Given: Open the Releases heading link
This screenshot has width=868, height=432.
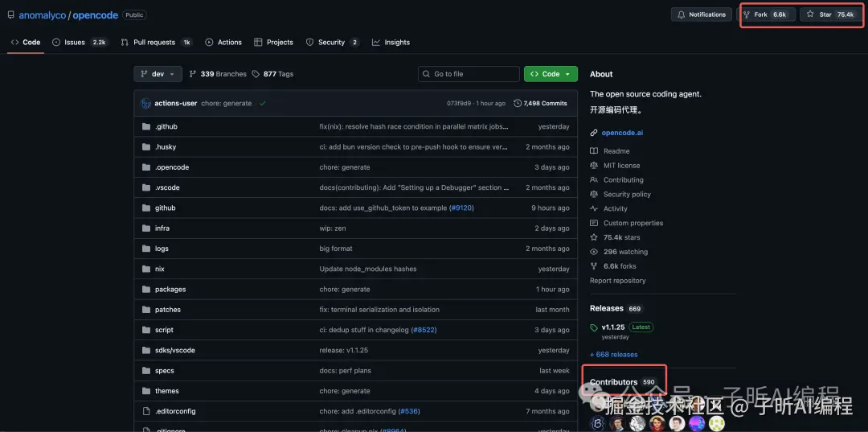Looking at the screenshot, I should [607, 308].
